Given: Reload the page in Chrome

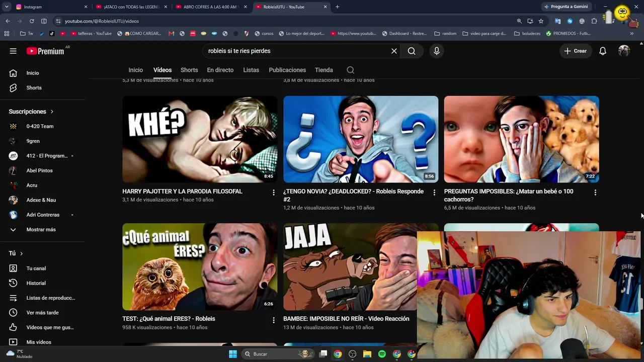Looking at the screenshot, I should (x=32, y=21).
